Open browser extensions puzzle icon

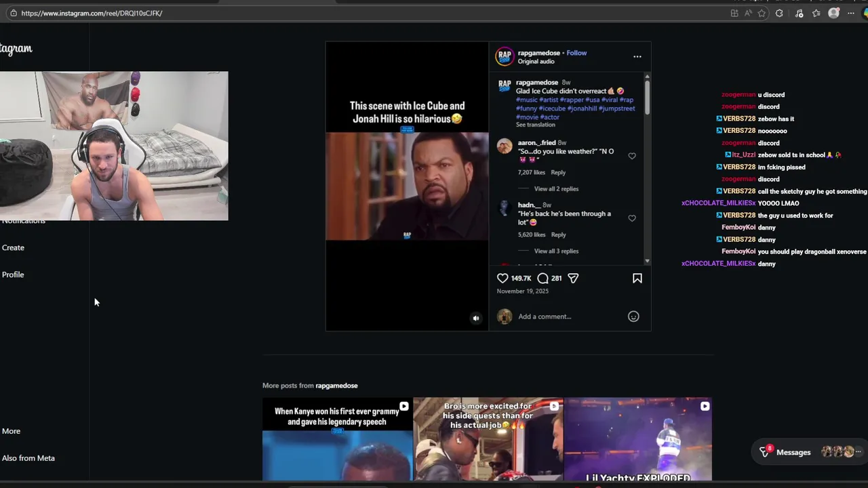coord(779,13)
